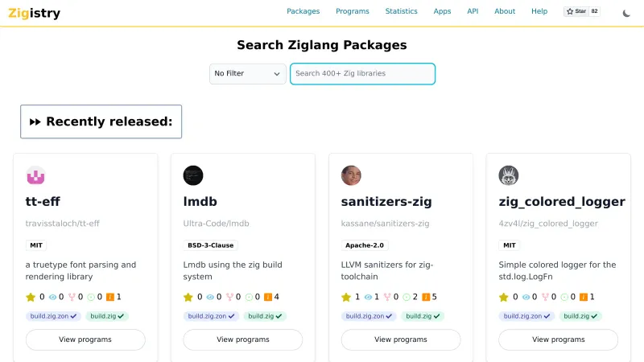Open the Packages menu item
644x362 pixels.
click(x=303, y=11)
